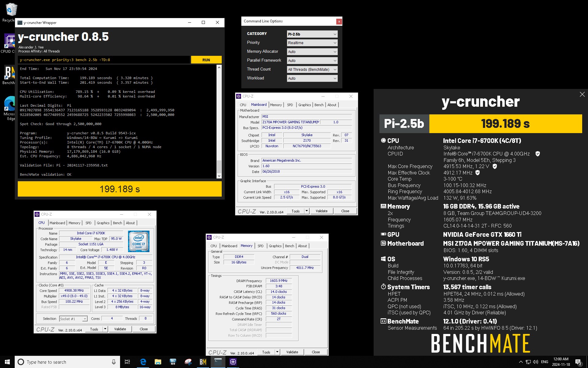The image size is (588, 368).
Task: Switch to y-cruncher wrapper taskbar icon
Action: click(218, 362)
